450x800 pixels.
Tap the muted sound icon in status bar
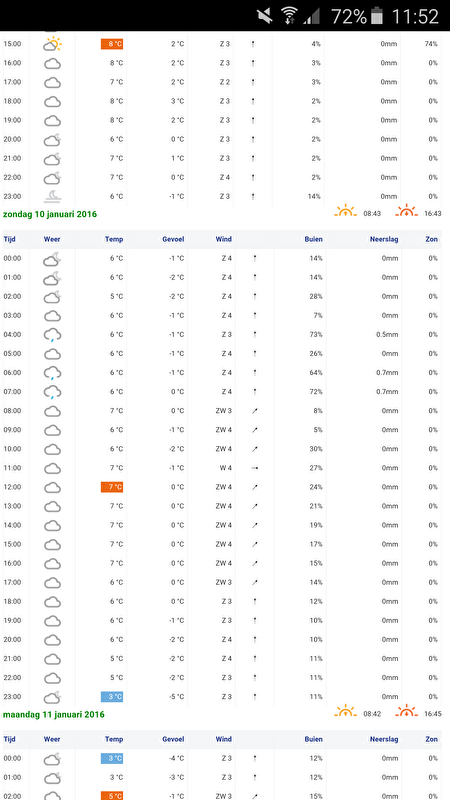click(x=264, y=16)
